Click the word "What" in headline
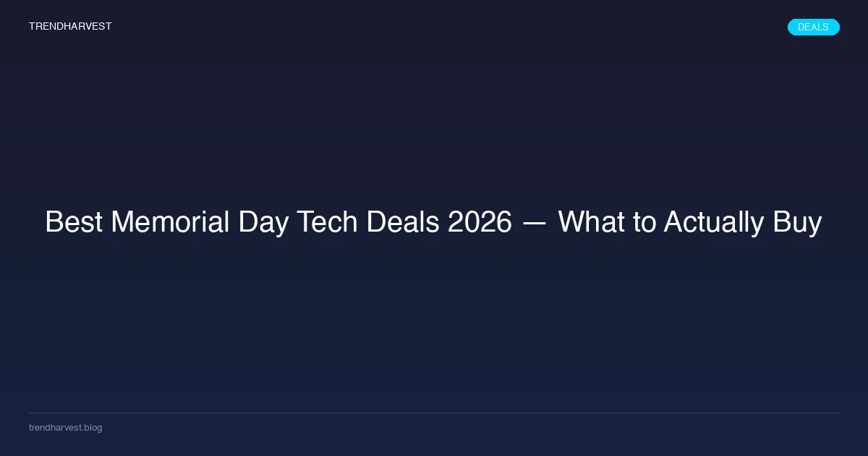 (x=590, y=222)
